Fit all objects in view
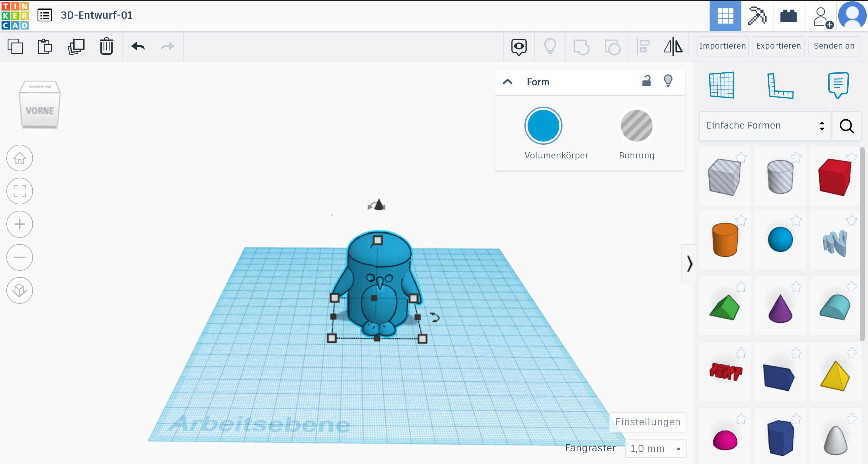 click(20, 191)
